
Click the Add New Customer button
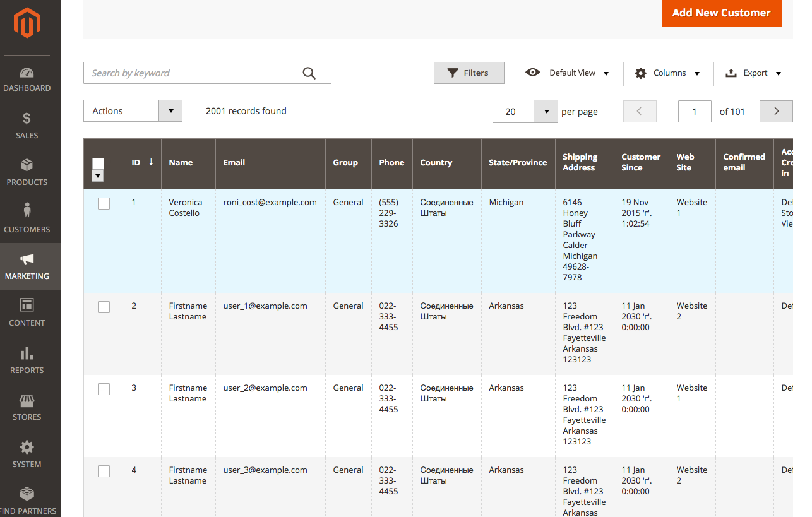click(722, 13)
